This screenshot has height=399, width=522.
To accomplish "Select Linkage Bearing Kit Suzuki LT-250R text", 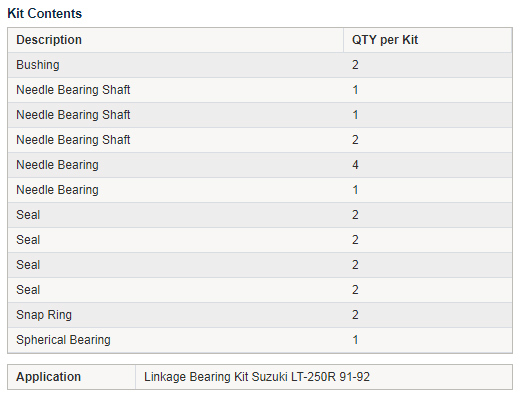I will pyautogui.click(x=239, y=377).
